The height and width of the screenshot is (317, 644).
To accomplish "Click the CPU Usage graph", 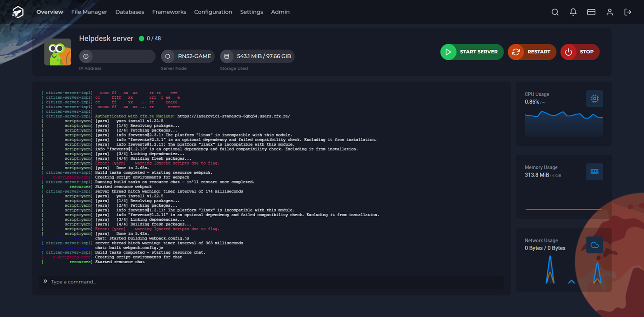I will [564, 124].
